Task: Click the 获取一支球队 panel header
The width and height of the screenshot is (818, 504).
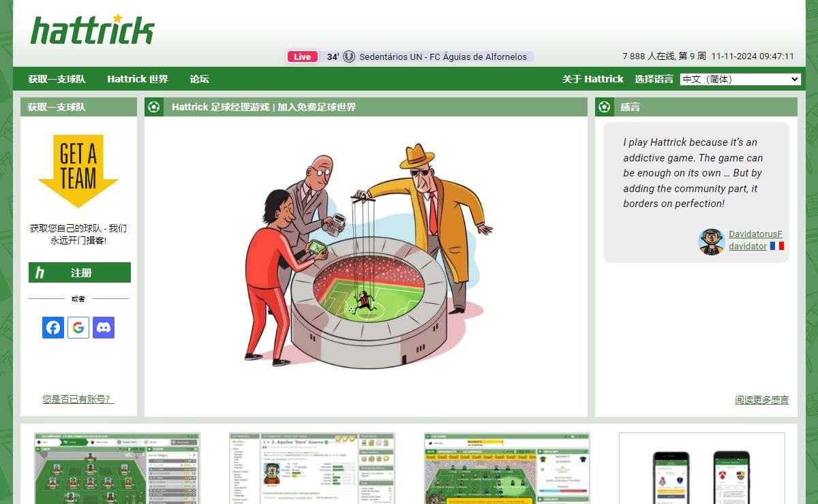Action: tap(78, 107)
